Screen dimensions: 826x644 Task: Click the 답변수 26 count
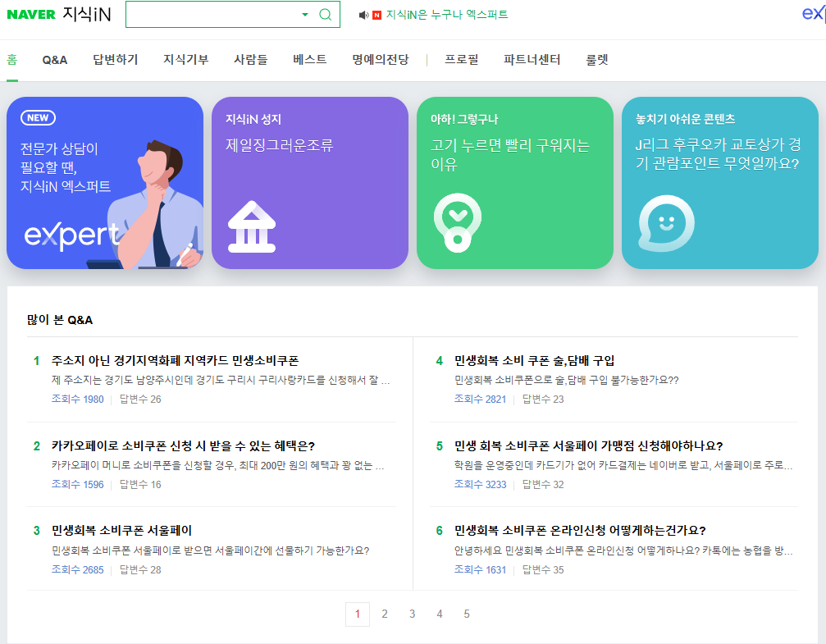(140, 399)
